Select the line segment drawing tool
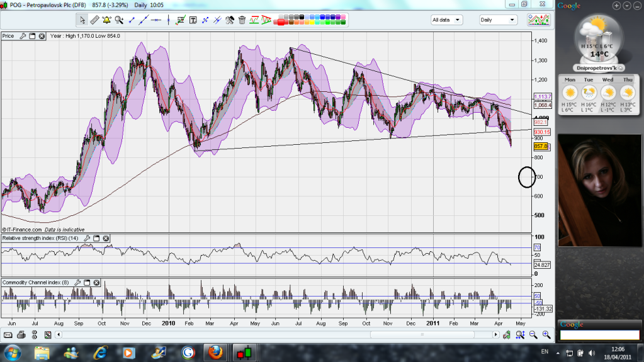This screenshot has width=644, height=362. coord(132,20)
